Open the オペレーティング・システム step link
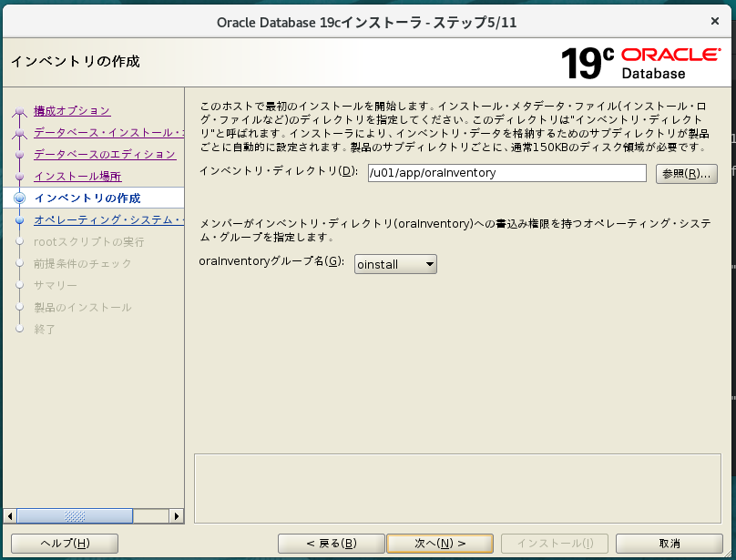The image size is (736, 560). 108,219
